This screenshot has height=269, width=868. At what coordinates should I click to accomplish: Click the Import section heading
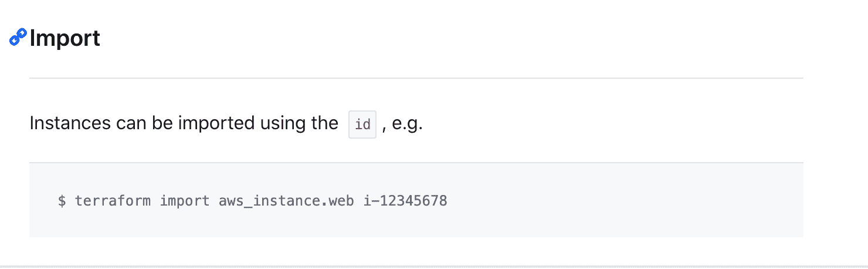(65, 39)
